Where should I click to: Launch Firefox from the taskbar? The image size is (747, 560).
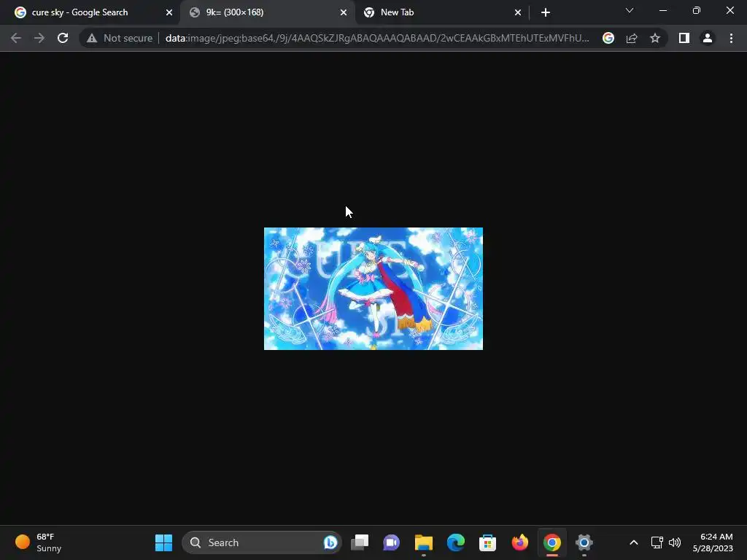click(x=519, y=542)
